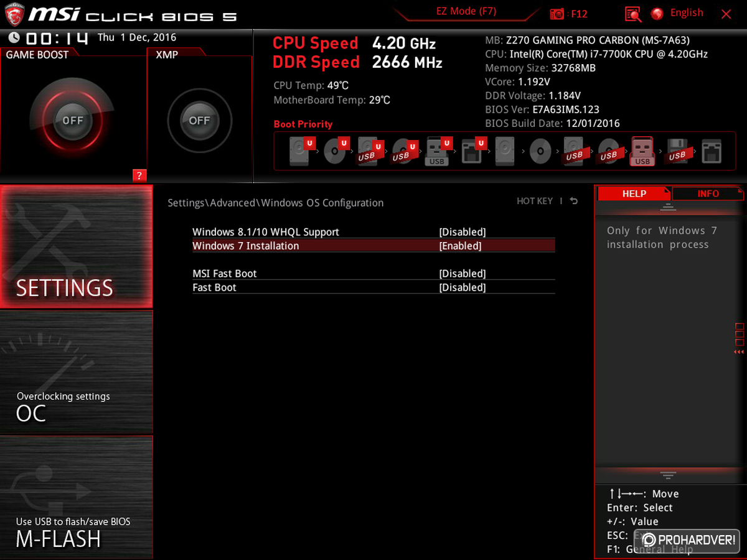Click the CPU Speed 4.20 GHz readout
The image size is (747, 560).
354,44
